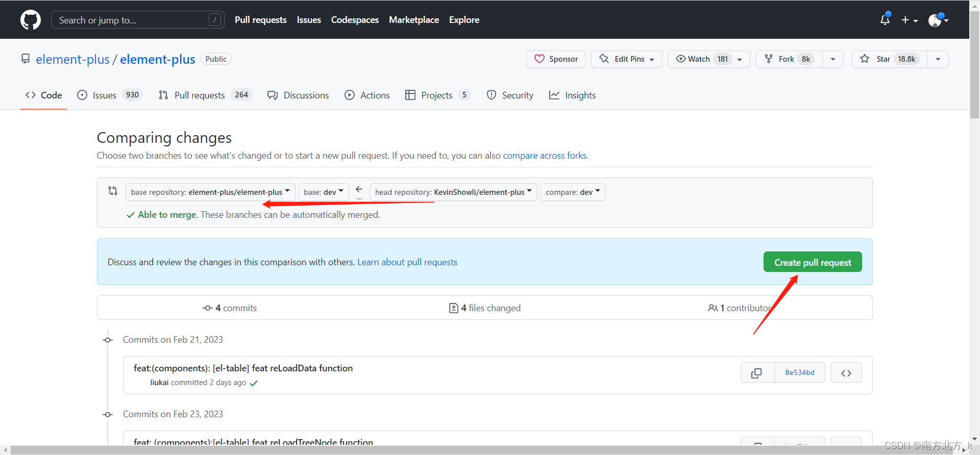Go to the Discussions tab
This screenshot has width=980, height=455.
pos(298,95)
